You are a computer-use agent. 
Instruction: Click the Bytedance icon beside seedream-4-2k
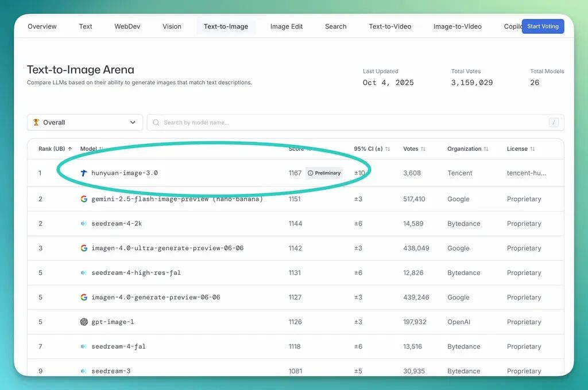(84, 224)
